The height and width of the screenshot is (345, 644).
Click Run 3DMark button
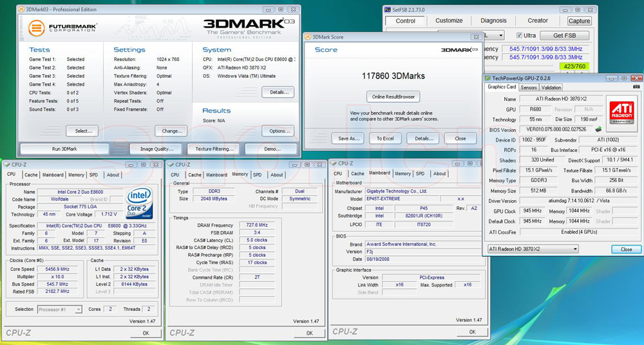point(64,149)
